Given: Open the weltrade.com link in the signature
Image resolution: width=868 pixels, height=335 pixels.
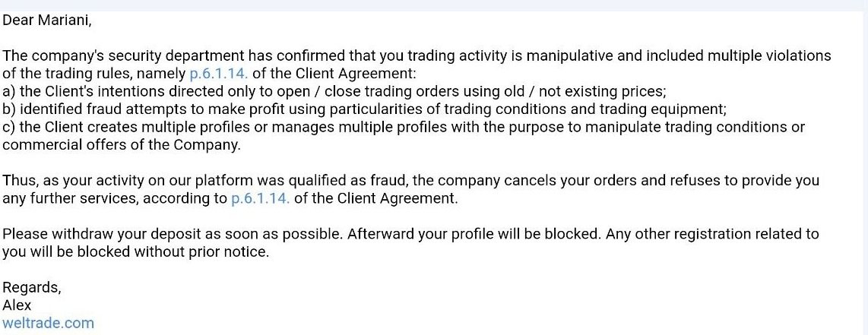Looking at the screenshot, I should click(48, 323).
